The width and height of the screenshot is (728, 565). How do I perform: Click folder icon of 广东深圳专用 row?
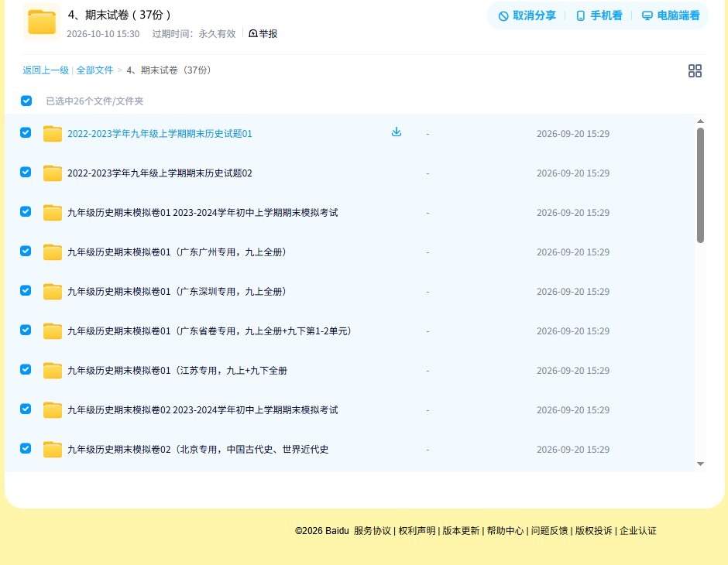[x=53, y=291]
